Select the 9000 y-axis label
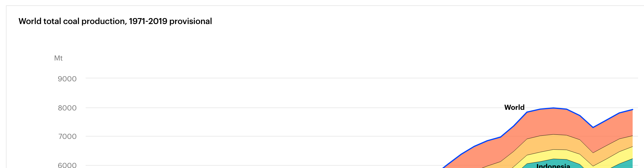 (67, 79)
